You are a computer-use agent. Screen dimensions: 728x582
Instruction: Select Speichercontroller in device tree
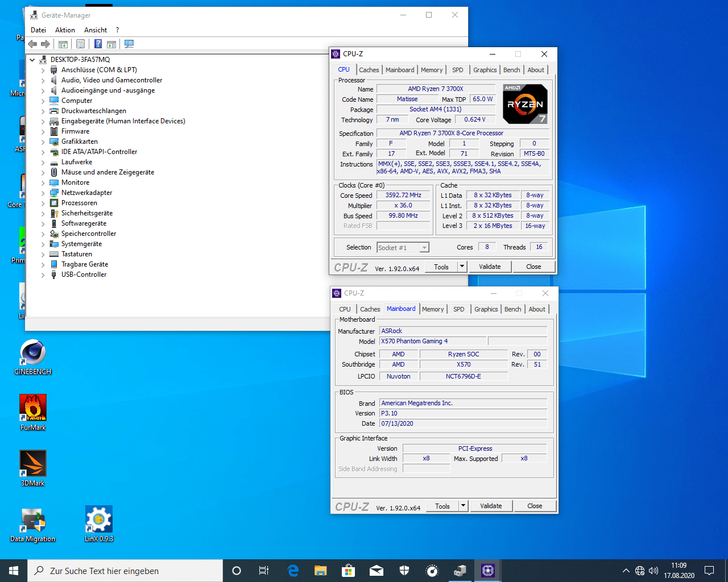coord(89,234)
